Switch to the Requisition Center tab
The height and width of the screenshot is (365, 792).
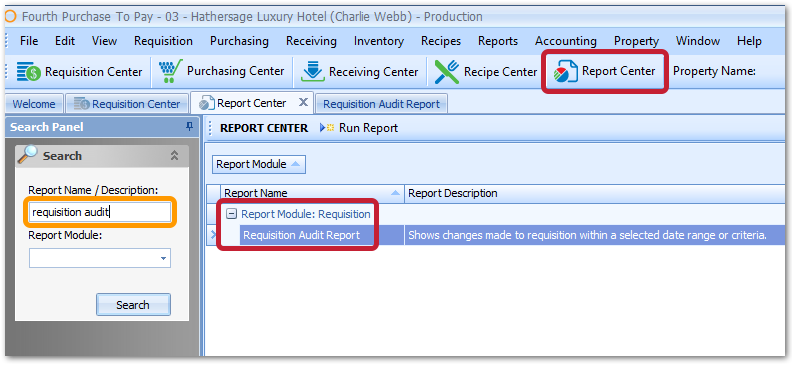(x=127, y=104)
